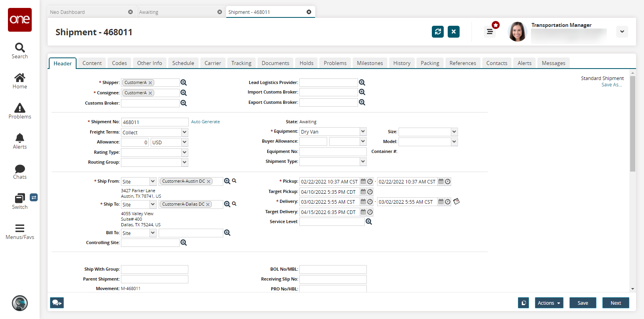Click the Auto Generate link
This screenshot has height=319, width=644.
pos(205,122)
